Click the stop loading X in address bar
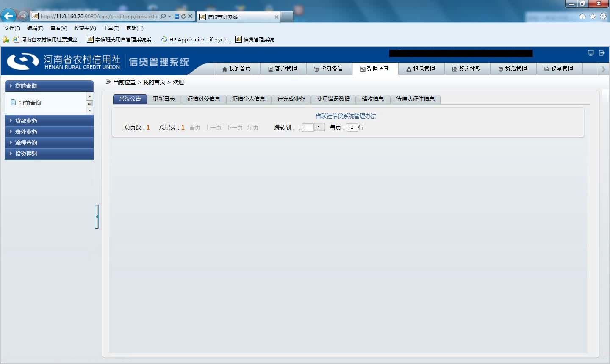The width and height of the screenshot is (610, 364). [x=190, y=16]
